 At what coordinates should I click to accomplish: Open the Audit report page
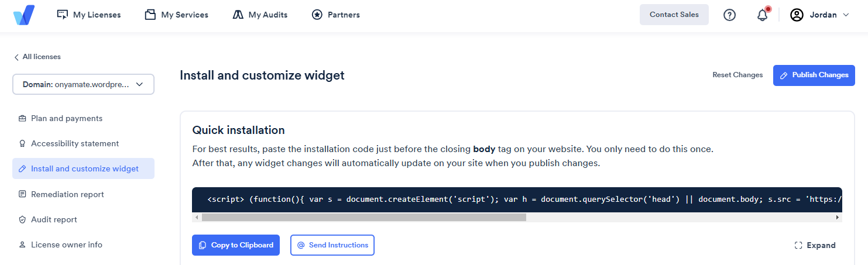click(x=54, y=219)
